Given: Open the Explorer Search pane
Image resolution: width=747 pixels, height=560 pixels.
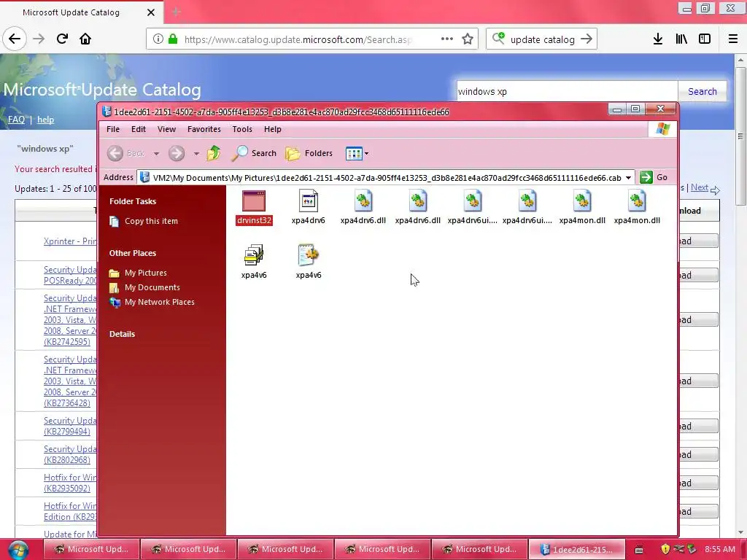Looking at the screenshot, I should tap(254, 153).
